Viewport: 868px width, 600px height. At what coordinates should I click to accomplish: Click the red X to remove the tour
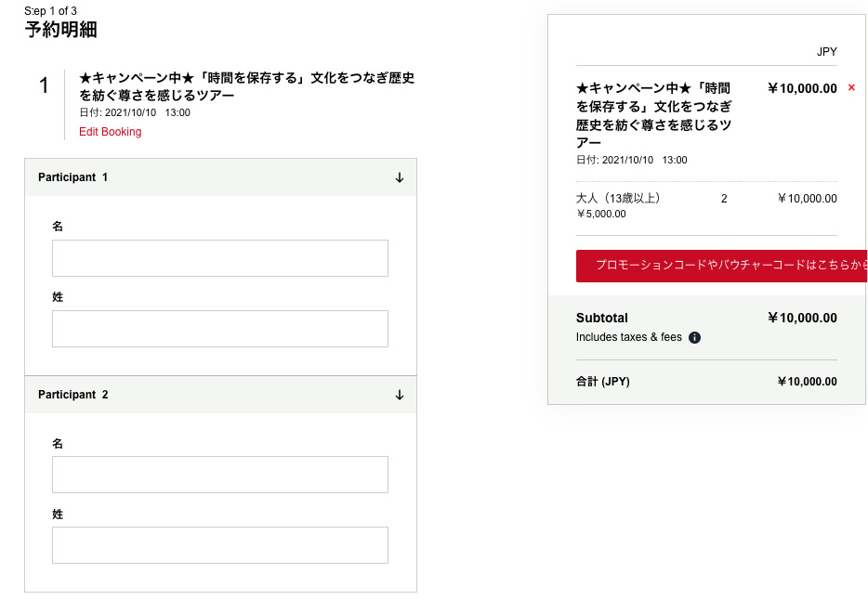851,88
